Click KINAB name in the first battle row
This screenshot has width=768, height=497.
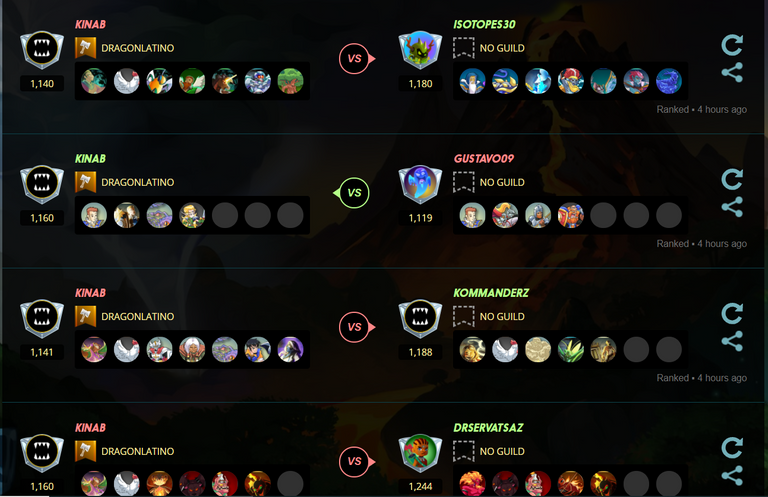(x=90, y=24)
